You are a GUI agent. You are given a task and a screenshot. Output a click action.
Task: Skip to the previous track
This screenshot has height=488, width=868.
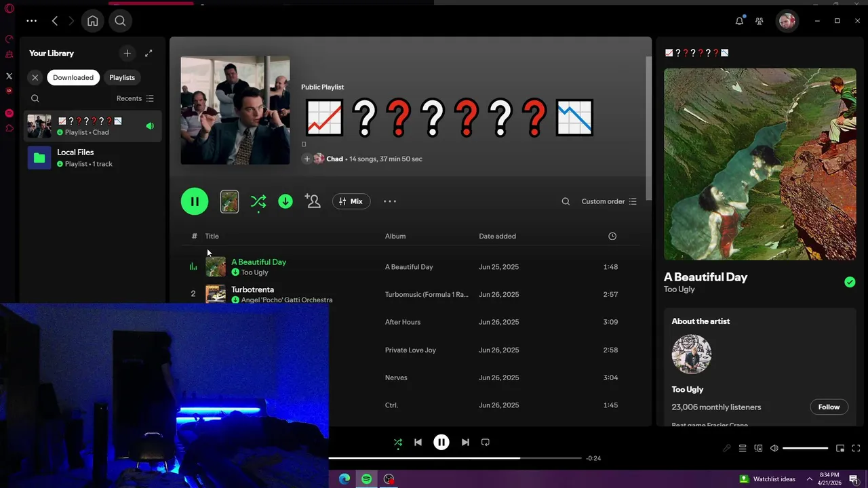pos(418,443)
